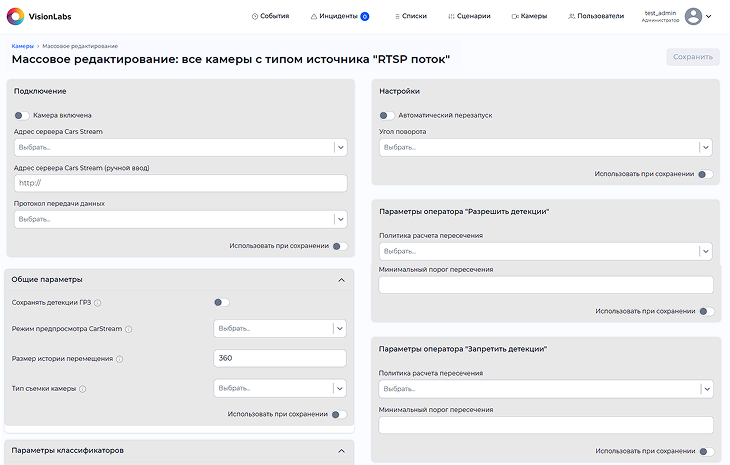Image resolution: width=730 pixels, height=465 pixels.
Task: Click the Сохранить button
Action: pyautogui.click(x=693, y=57)
